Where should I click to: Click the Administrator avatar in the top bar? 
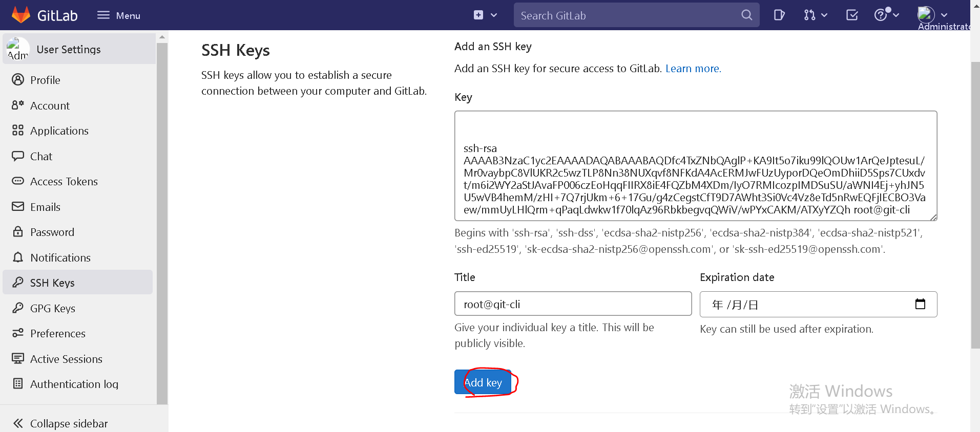click(926, 14)
